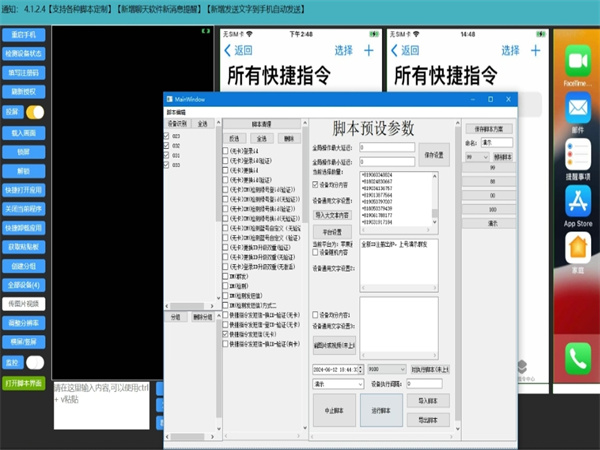Expand the 9100 combo box

pos(387,368)
